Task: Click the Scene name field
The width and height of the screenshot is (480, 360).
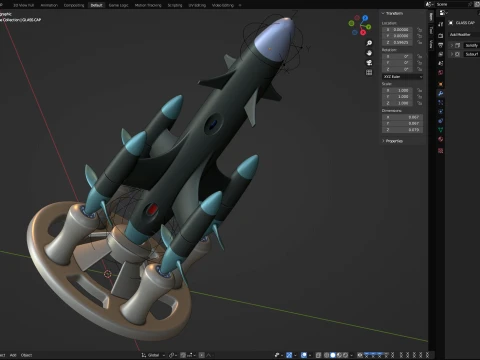Action: (452, 4)
